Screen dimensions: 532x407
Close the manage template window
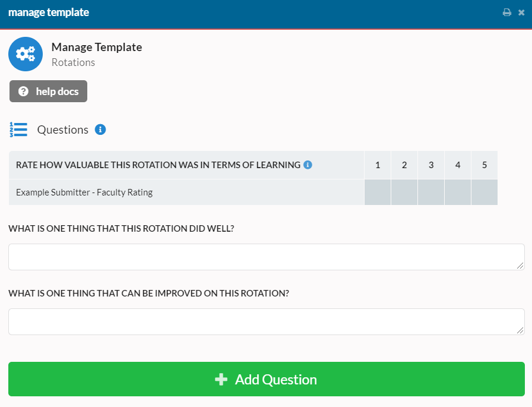pos(522,12)
